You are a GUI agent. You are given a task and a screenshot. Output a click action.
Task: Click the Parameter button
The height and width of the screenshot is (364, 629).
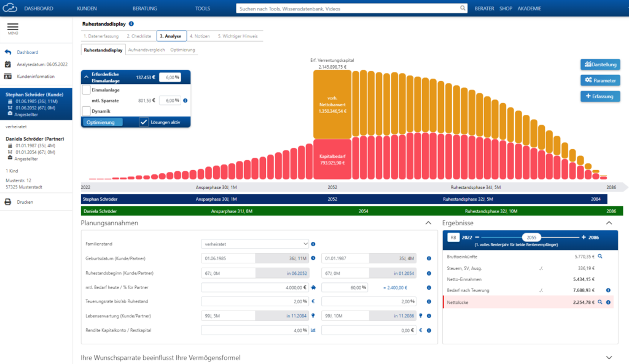pyautogui.click(x=600, y=80)
